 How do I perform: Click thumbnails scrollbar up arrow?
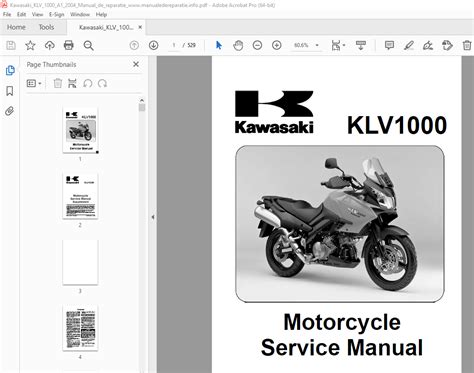coord(142,100)
